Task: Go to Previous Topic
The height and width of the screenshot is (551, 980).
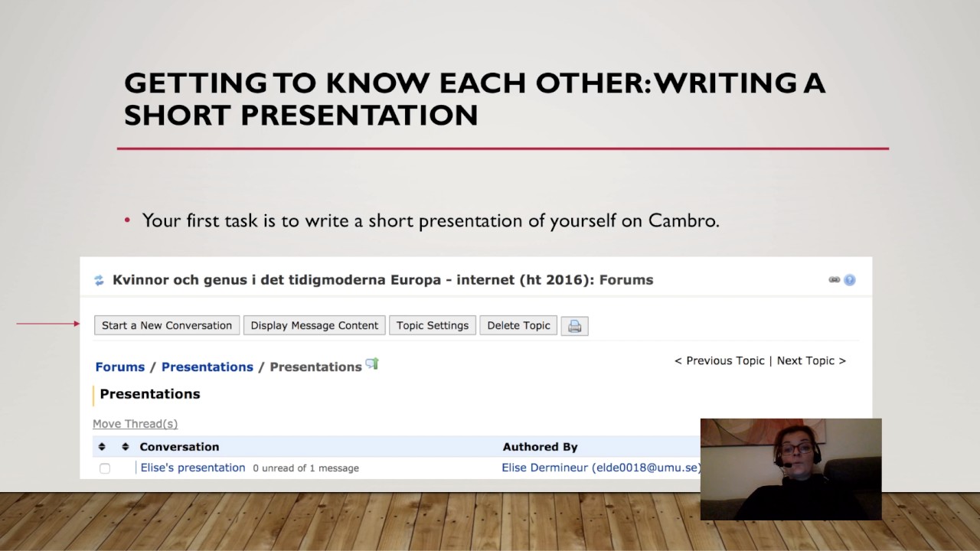Action: [x=720, y=360]
